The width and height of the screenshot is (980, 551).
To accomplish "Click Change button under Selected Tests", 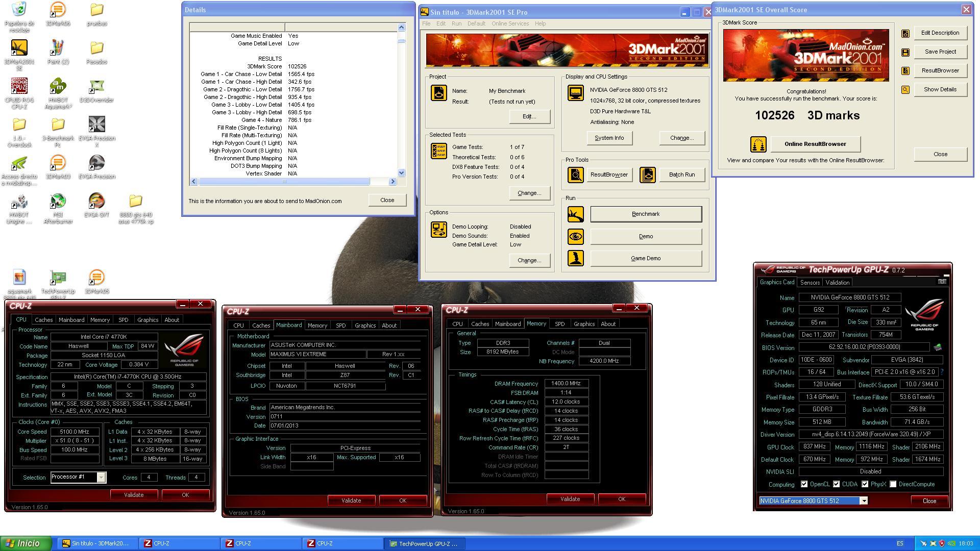I will 529,193.
